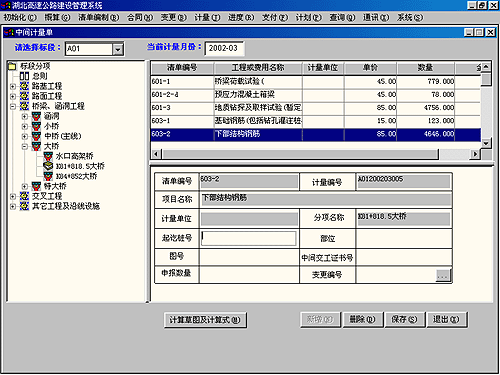The image size is (500, 375).
Task: Select table row 603-1
Action: point(316,121)
